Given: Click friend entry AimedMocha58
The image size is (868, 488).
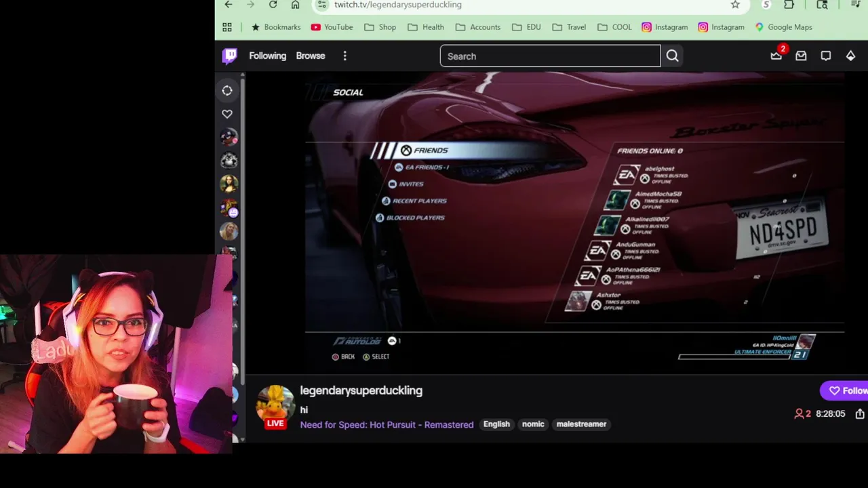Looking at the screenshot, I should click(x=644, y=200).
